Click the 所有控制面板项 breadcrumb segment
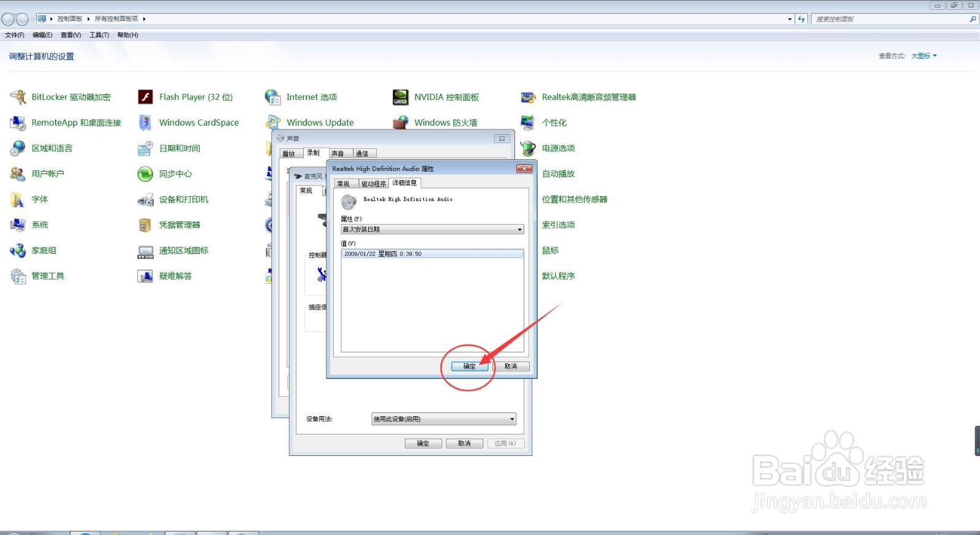Viewport: 980px width, 535px height. point(116,19)
